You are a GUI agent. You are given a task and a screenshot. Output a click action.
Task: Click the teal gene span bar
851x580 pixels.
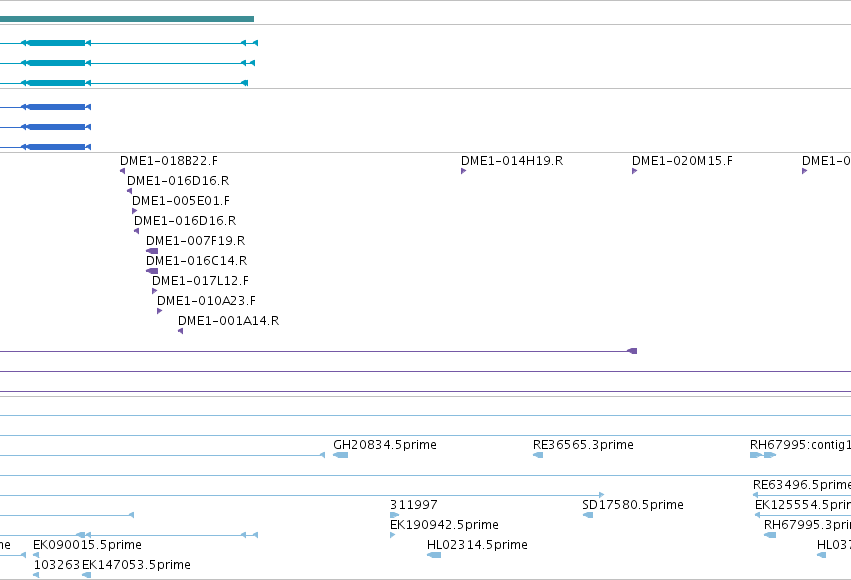point(127,19)
